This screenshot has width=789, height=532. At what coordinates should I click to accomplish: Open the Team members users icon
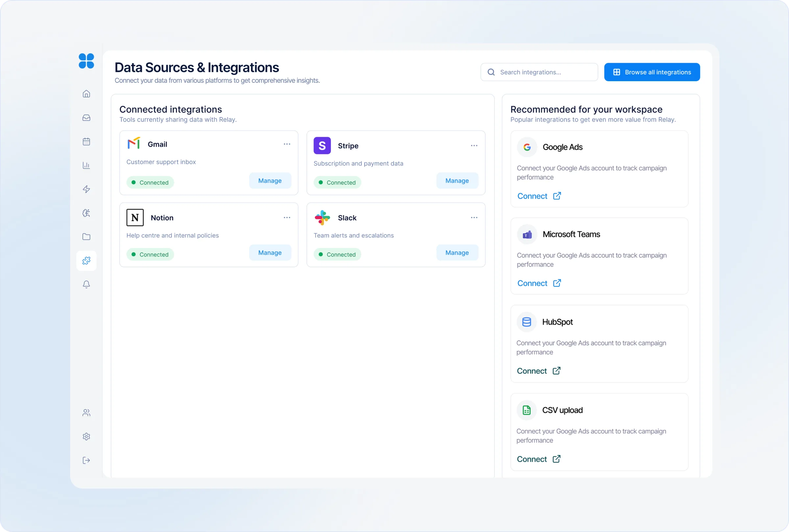pos(86,413)
